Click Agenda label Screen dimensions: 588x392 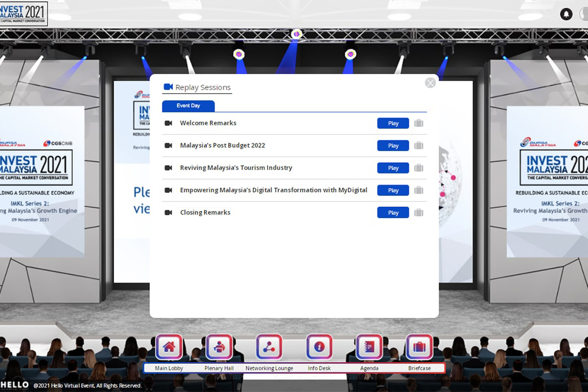pyautogui.click(x=369, y=368)
